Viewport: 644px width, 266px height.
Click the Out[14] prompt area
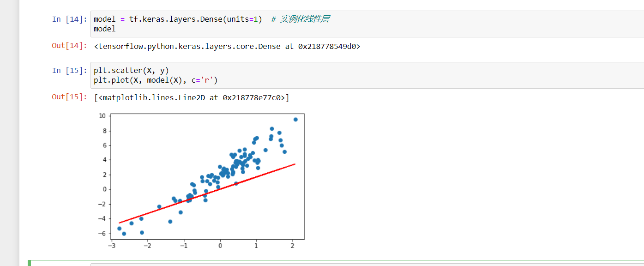click(x=69, y=46)
